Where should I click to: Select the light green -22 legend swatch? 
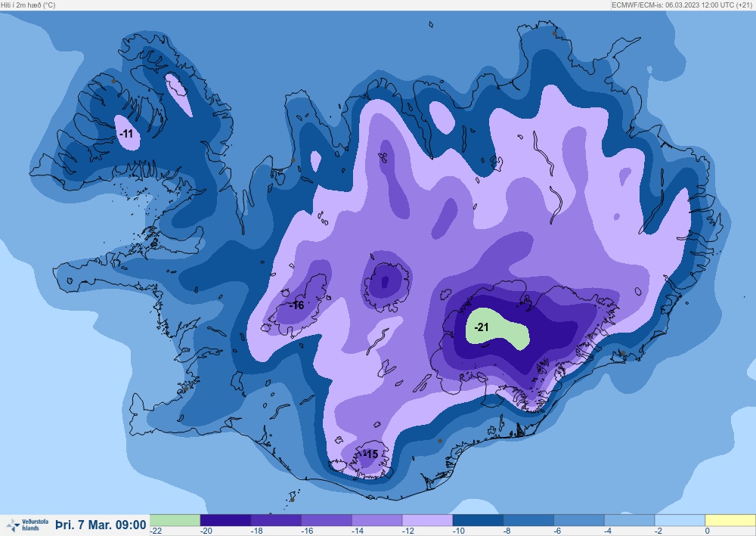click(x=175, y=520)
